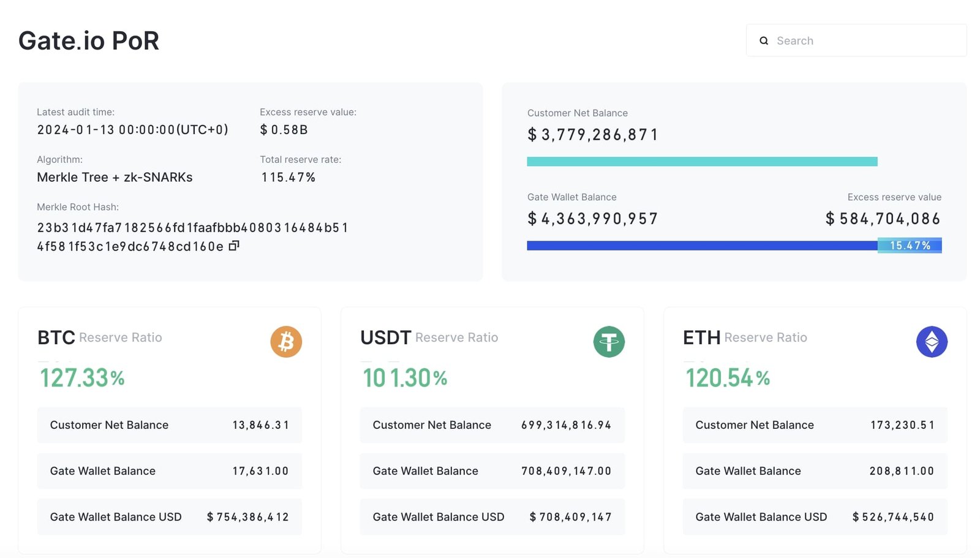980x558 pixels.
Task: Click the green Tether USDT logo icon
Action: click(609, 342)
